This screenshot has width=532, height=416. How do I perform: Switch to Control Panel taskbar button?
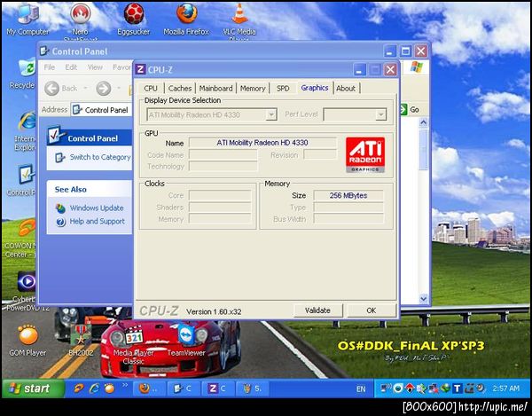tap(184, 389)
